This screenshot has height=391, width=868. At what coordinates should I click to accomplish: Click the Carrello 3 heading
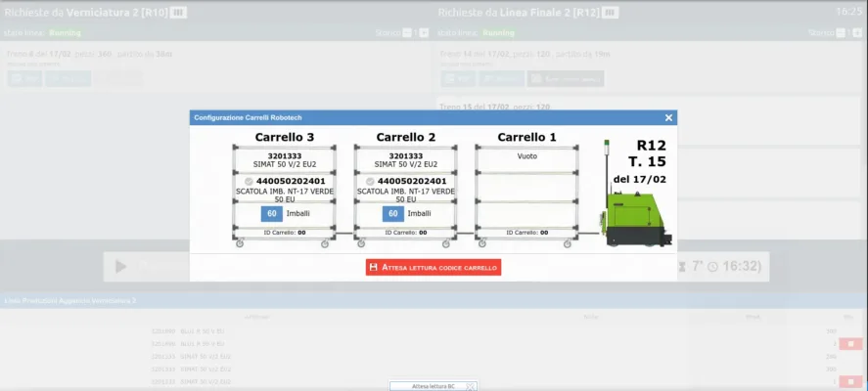tap(284, 137)
